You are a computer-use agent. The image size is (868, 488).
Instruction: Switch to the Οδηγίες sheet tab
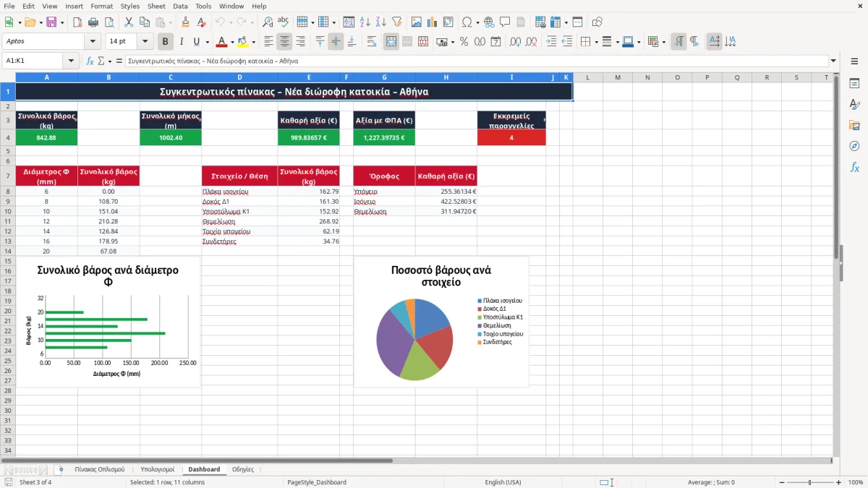coord(242,469)
